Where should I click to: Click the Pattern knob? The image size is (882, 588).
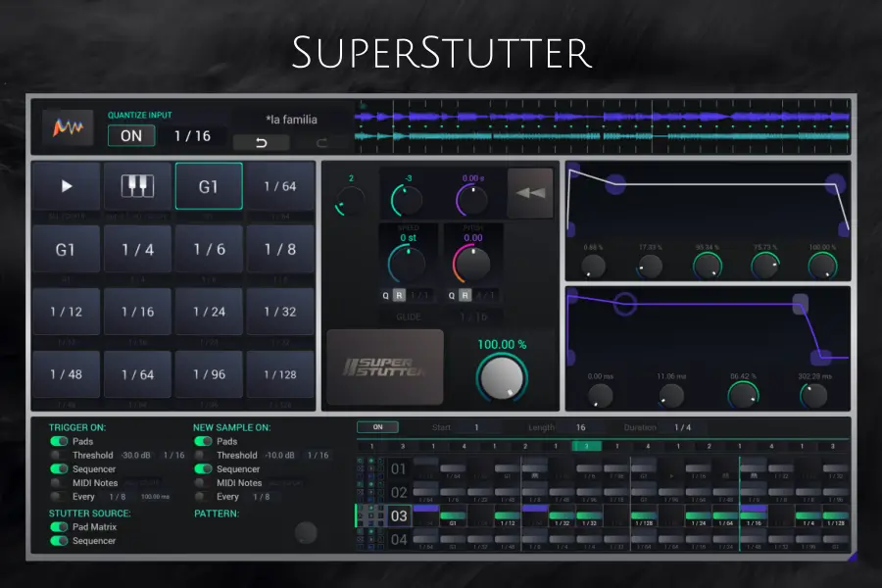pos(306,532)
